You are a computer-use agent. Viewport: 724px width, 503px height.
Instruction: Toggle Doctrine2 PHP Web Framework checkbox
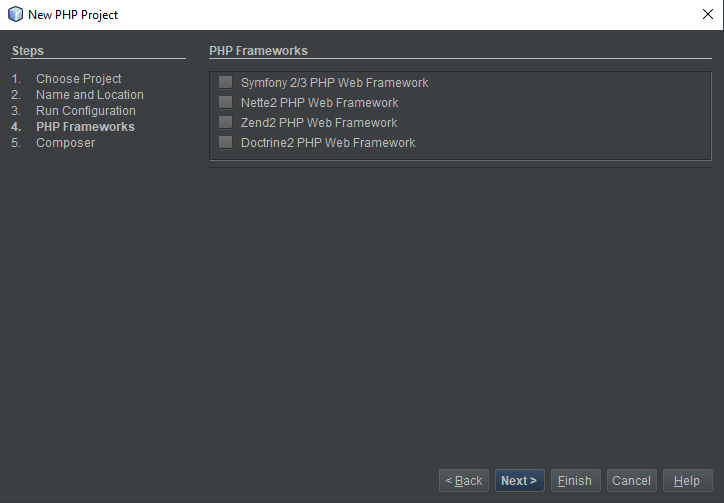coord(225,142)
